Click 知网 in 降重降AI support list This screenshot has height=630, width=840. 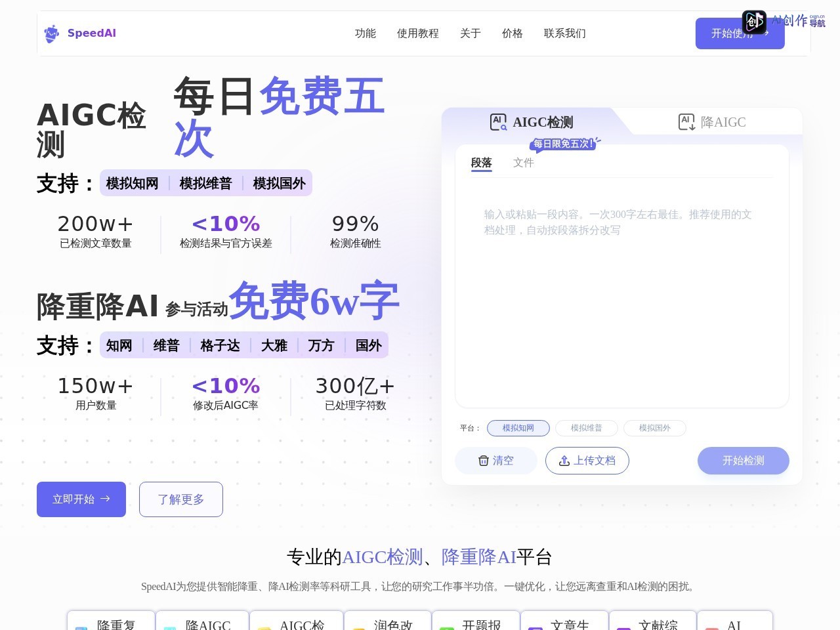click(119, 345)
